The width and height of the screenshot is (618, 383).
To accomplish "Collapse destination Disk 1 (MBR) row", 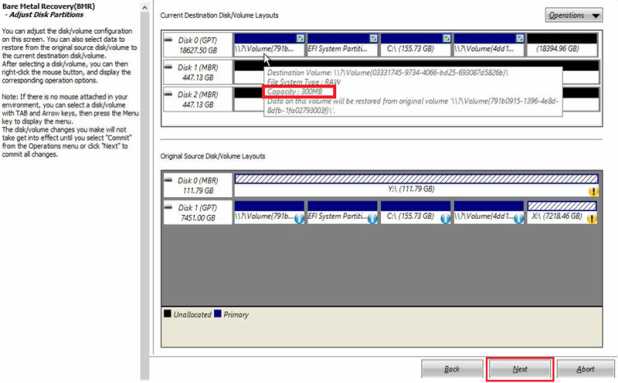I will (x=168, y=67).
